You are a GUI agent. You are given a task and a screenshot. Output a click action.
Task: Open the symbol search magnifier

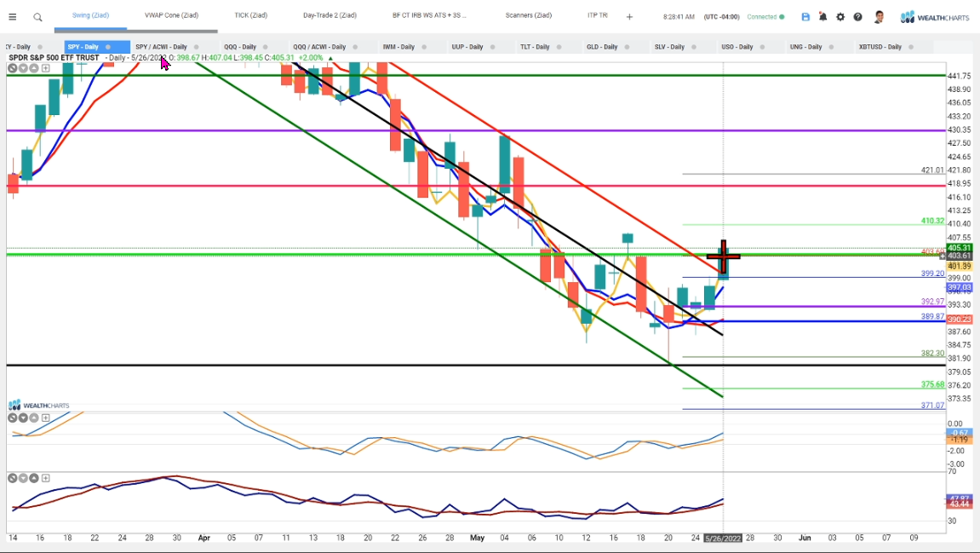coord(37,17)
